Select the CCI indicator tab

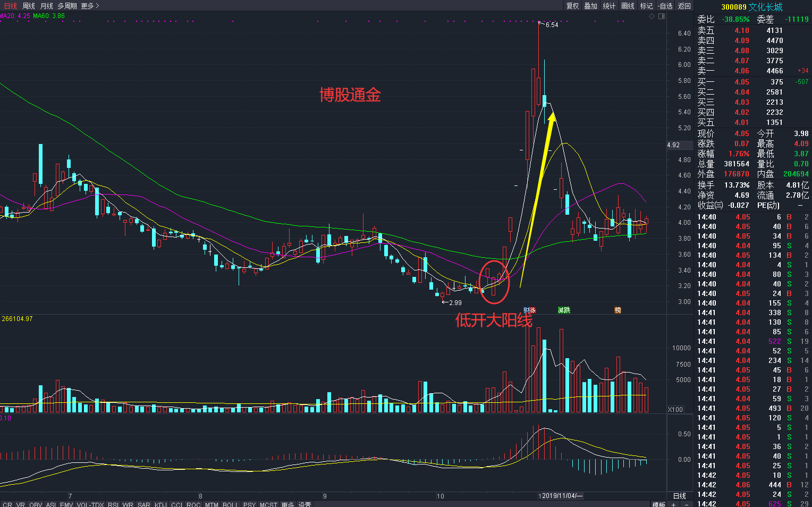176,504
